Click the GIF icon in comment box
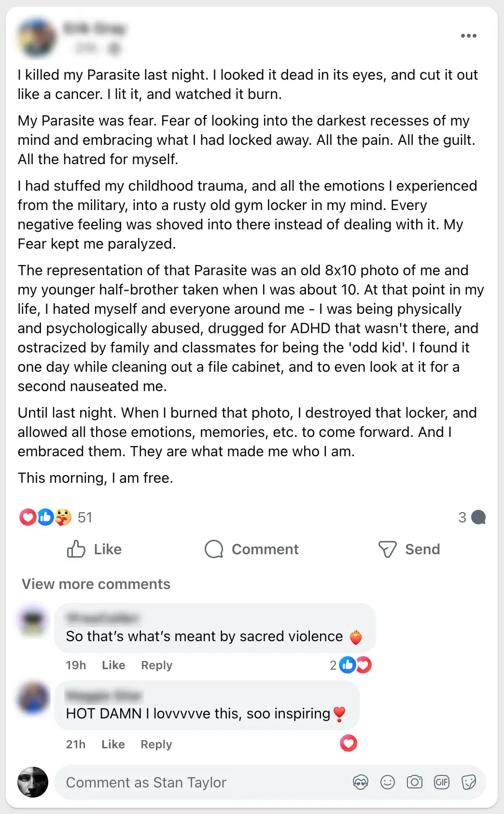 click(x=442, y=782)
